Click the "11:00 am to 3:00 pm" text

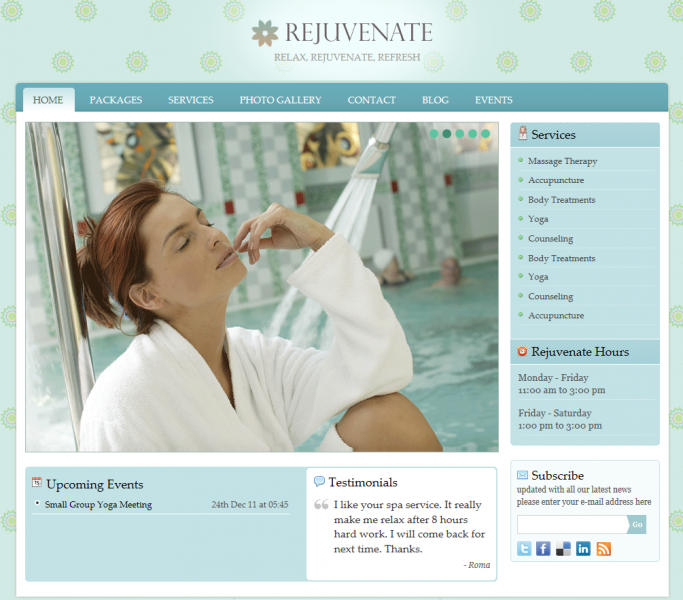(x=561, y=390)
